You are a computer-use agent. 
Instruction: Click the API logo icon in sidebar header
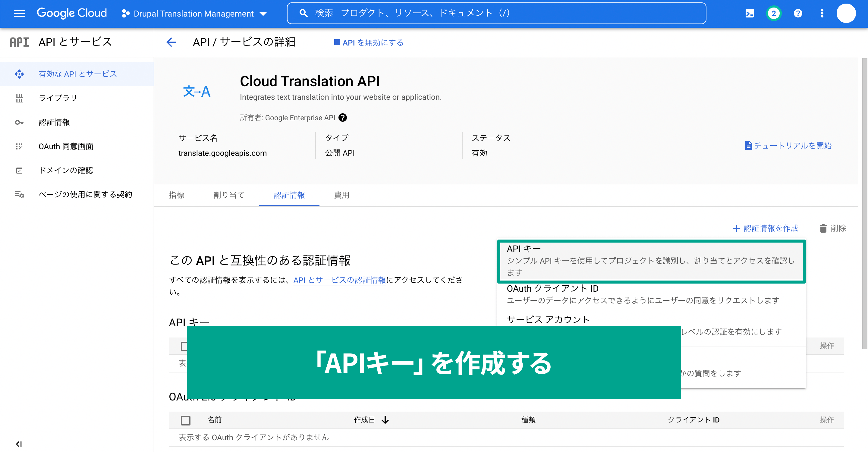[19, 42]
